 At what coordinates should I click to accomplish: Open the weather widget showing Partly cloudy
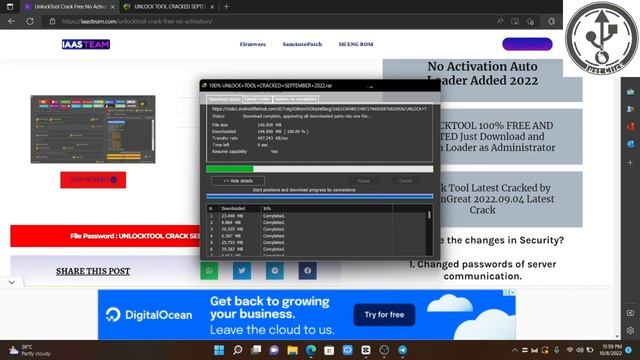coord(29,350)
